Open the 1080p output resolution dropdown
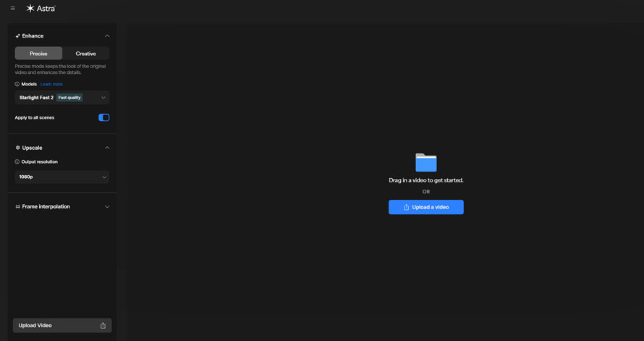Image resolution: width=644 pixels, height=341 pixels. click(62, 177)
